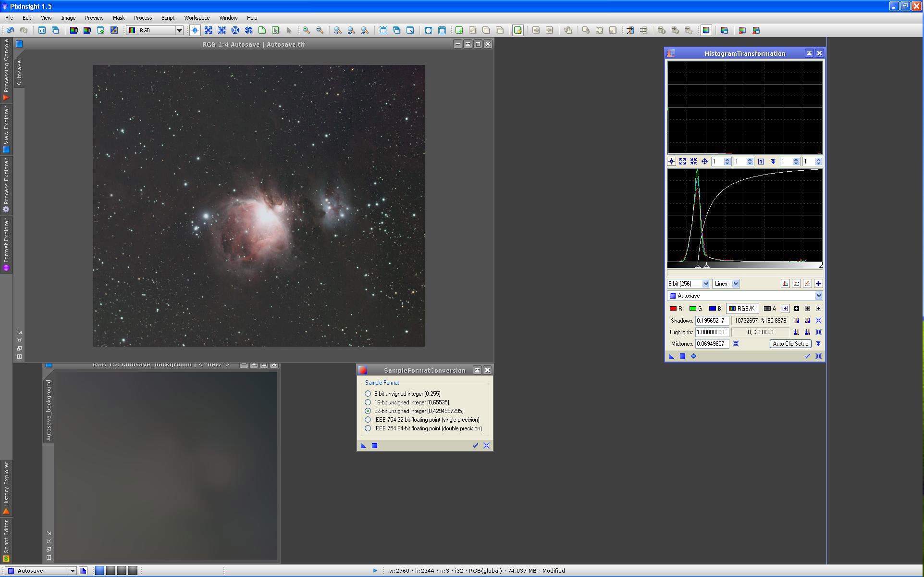The width and height of the screenshot is (924, 577).
Task: Click the highlighted new-image star toolbar icon
Action: 517,30
